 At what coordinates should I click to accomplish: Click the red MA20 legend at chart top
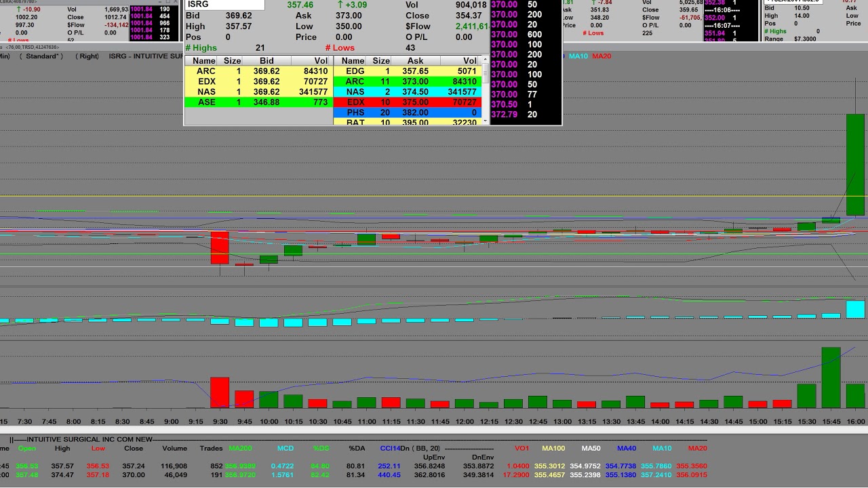(x=601, y=56)
